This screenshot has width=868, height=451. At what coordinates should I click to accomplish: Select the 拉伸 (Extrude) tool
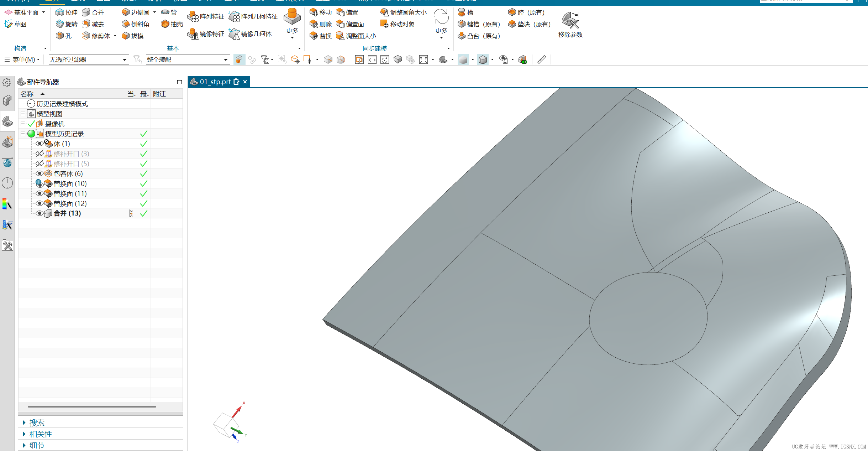(66, 12)
